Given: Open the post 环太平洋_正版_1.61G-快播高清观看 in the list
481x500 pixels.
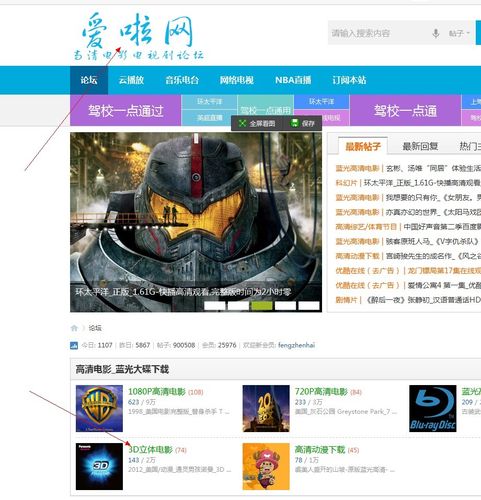Looking at the screenshot, I should tap(422, 183).
